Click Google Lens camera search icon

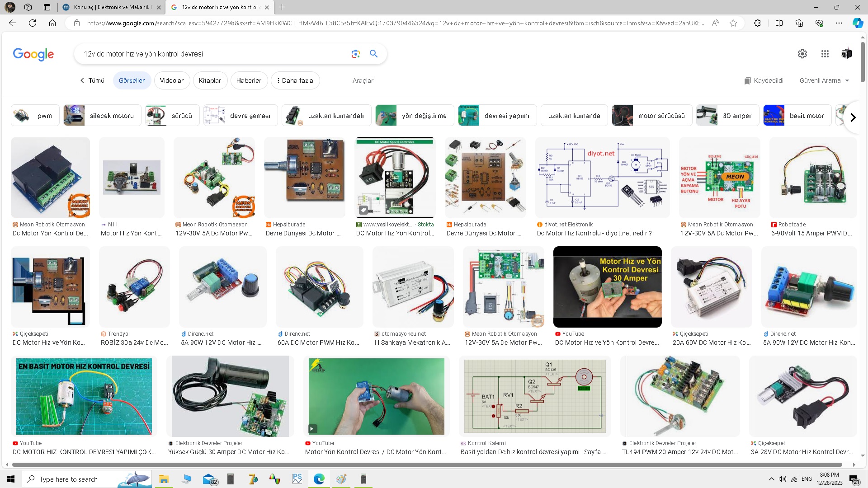pos(356,54)
